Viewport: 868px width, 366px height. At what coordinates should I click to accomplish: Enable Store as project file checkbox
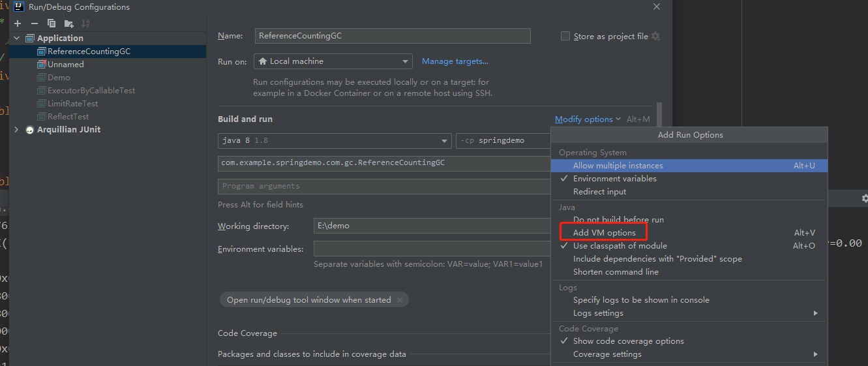tap(565, 37)
